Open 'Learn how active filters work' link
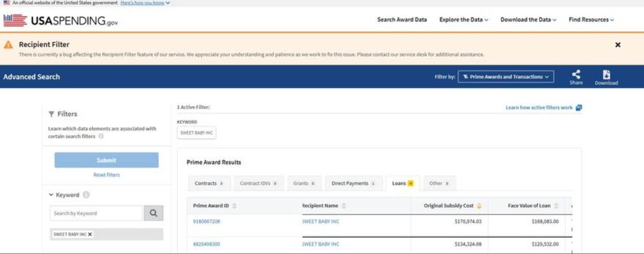Screen dimensions: 644x254 539,107
